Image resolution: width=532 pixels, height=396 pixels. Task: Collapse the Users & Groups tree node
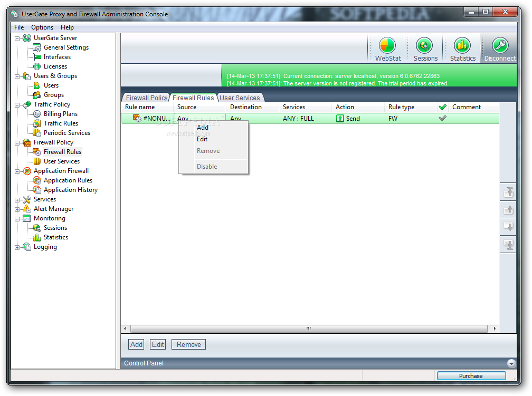17,76
